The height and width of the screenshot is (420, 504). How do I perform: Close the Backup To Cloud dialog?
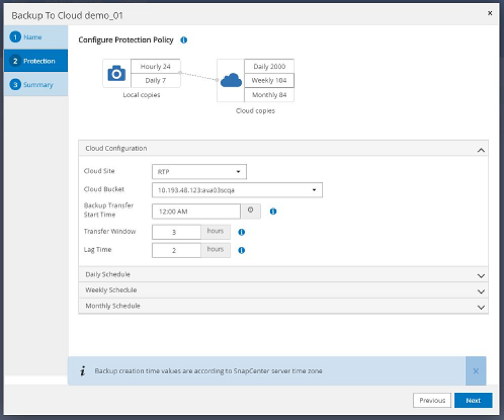(489, 12)
